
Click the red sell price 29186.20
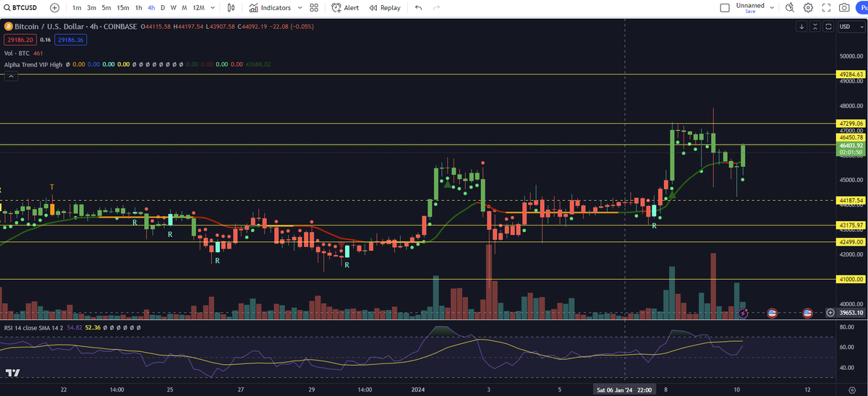(20, 40)
